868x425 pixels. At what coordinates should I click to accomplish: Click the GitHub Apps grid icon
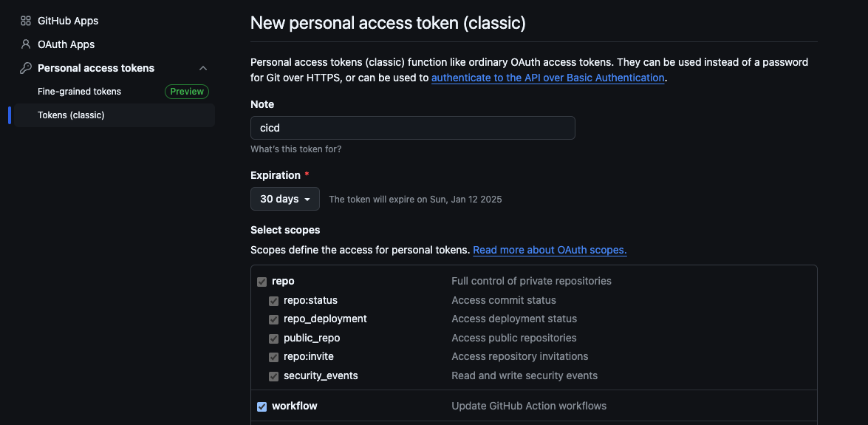pyautogui.click(x=26, y=21)
